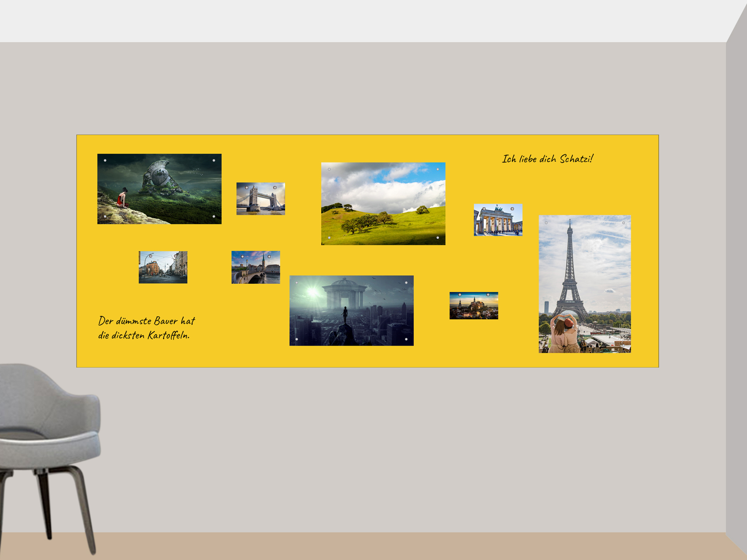Select the Eiffel Tower photo
This screenshot has width=747, height=560.
[584, 284]
